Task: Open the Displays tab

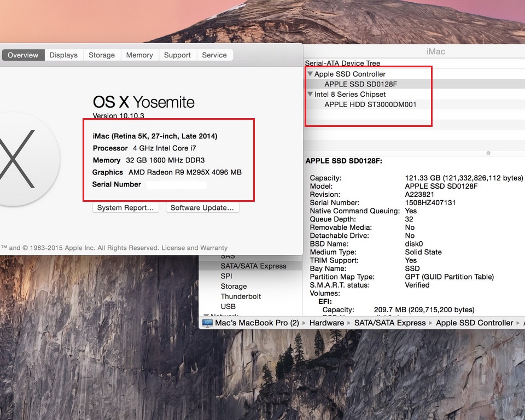Action: [x=63, y=55]
